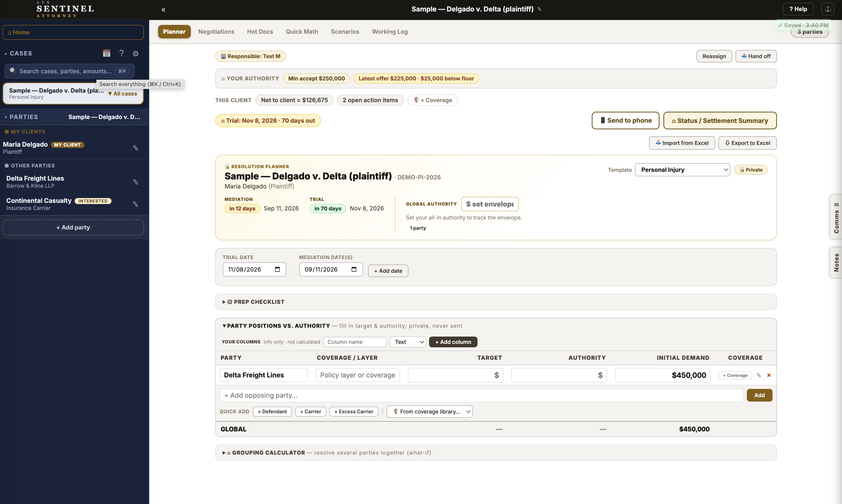Screen dimensions: 842x504
Task: Click the + Excess Carrier quick add button
Action: tap(354, 412)
